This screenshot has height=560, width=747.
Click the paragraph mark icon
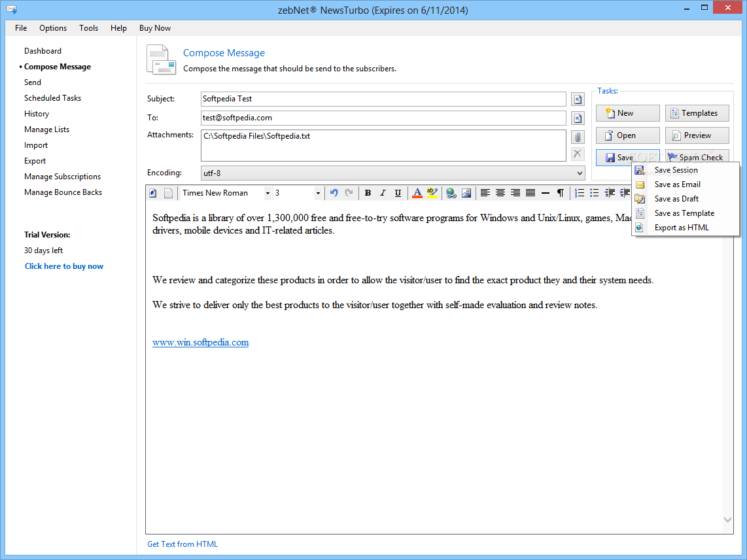pyautogui.click(x=561, y=193)
